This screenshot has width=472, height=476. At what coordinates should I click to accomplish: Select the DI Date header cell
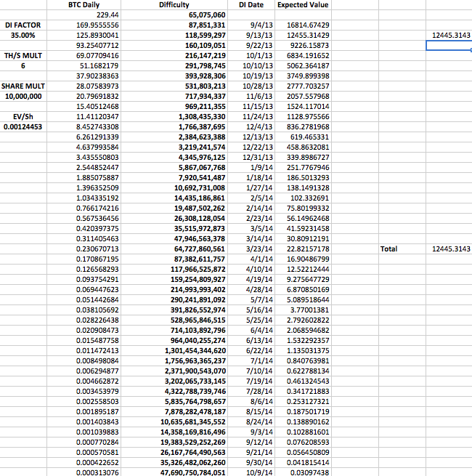[x=251, y=5]
